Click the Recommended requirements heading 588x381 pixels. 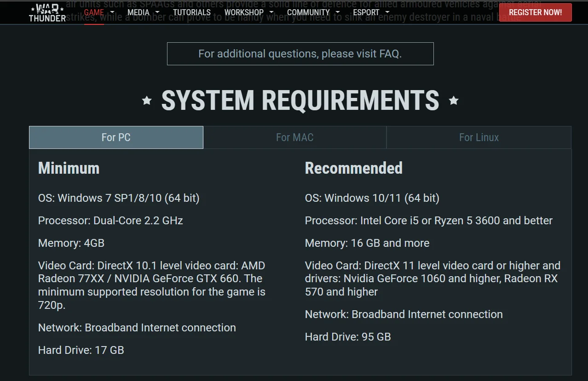point(353,168)
